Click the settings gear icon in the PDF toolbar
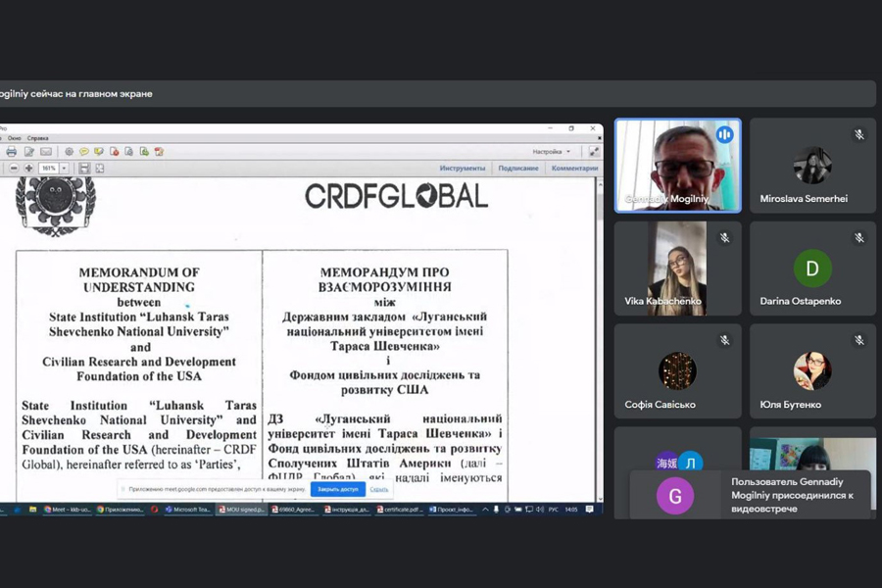Image resolution: width=882 pixels, height=588 pixels. click(69, 152)
